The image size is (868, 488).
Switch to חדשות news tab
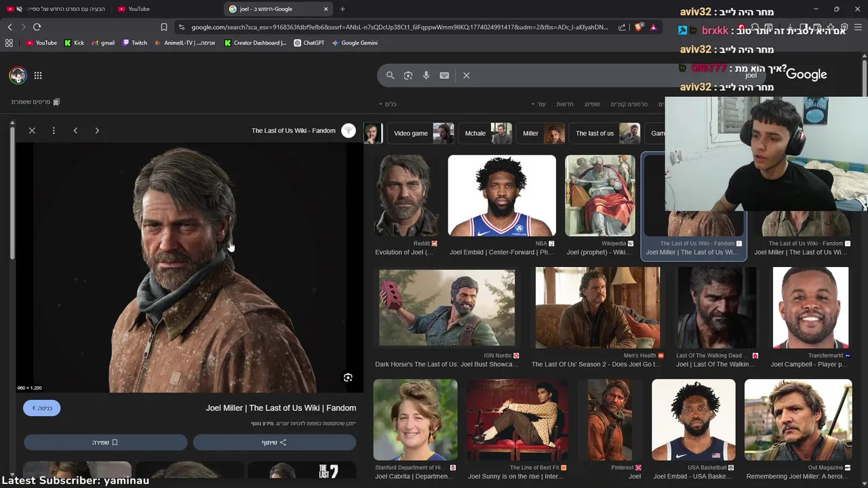pyautogui.click(x=565, y=104)
